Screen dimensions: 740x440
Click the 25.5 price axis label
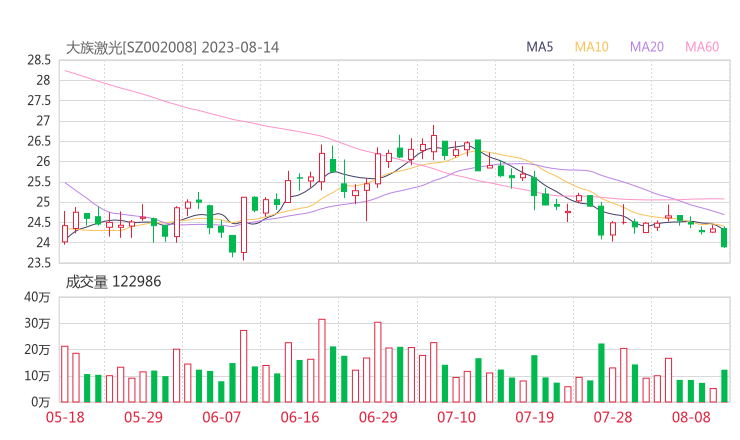point(39,182)
